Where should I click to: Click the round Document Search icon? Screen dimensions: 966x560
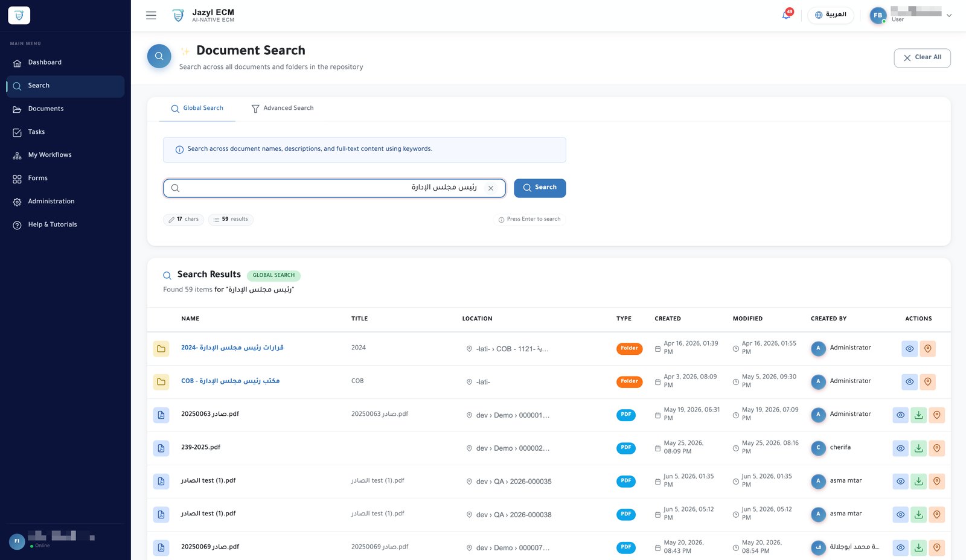click(x=159, y=56)
